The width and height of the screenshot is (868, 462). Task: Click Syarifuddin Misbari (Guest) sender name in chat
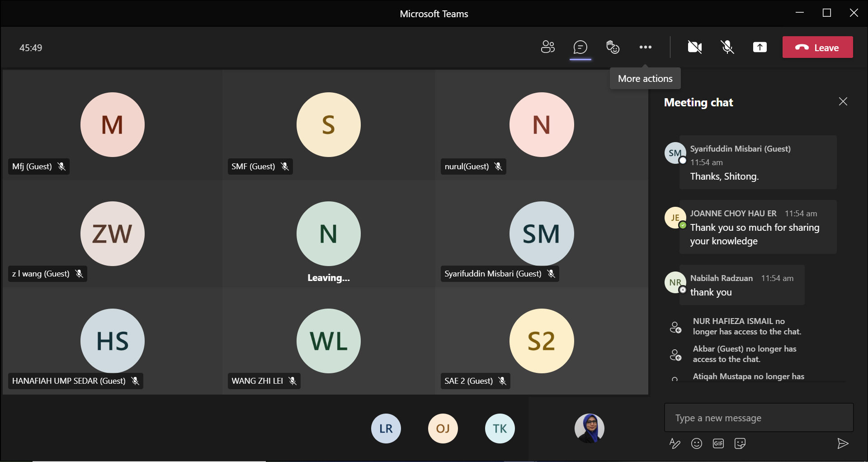740,148
